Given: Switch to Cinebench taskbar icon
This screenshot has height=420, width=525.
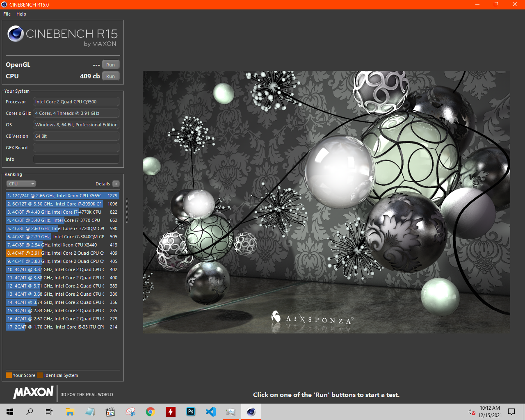Looking at the screenshot, I should (251, 412).
